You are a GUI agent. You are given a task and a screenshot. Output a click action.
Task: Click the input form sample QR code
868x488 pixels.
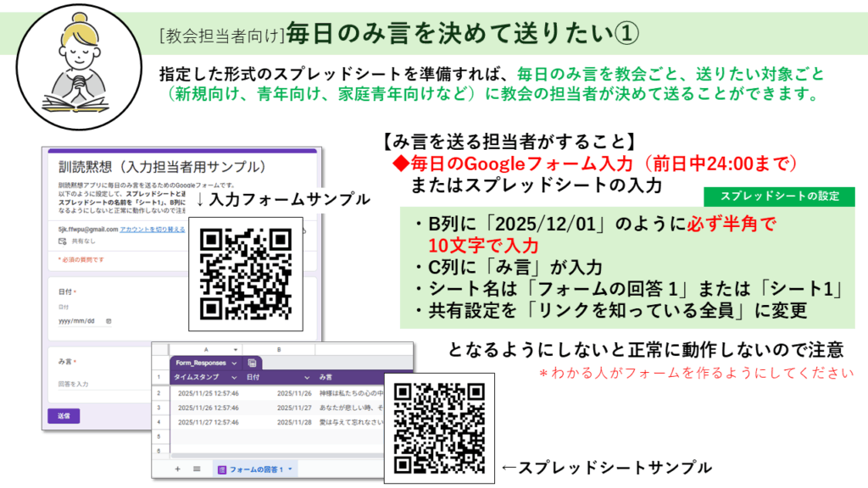(246, 276)
